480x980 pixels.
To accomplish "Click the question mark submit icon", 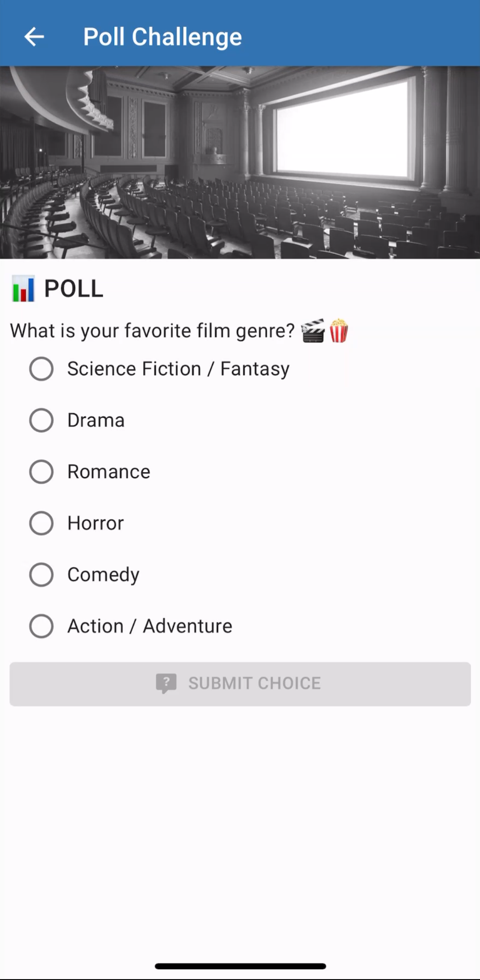I will (x=166, y=683).
